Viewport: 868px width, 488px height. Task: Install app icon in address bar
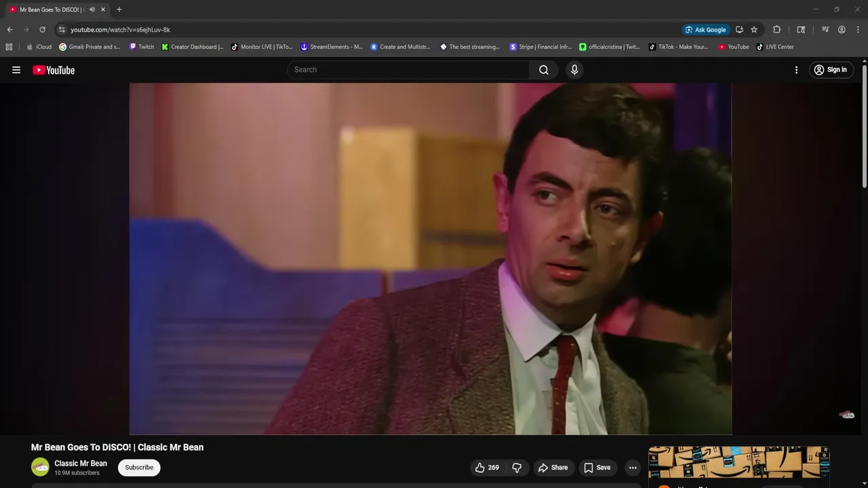[x=739, y=30]
